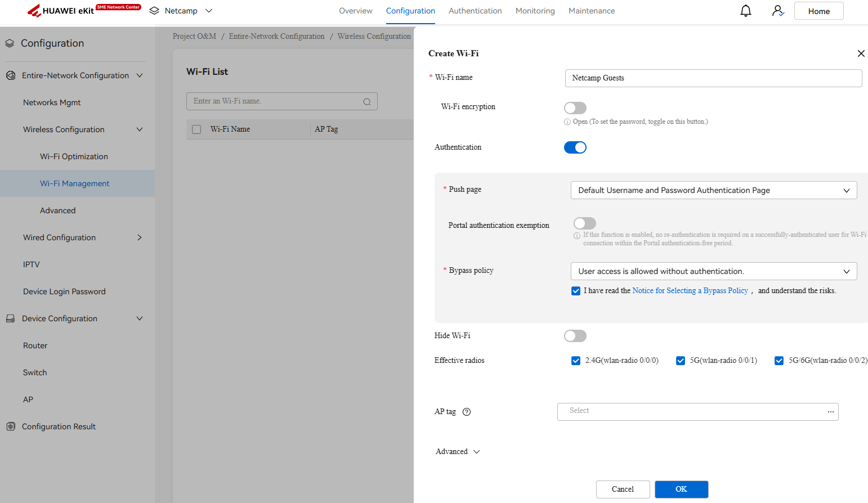The width and height of the screenshot is (868, 503).
Task: Open Wi-Fi Optimization in sidebar
Action: pos(74,156)
